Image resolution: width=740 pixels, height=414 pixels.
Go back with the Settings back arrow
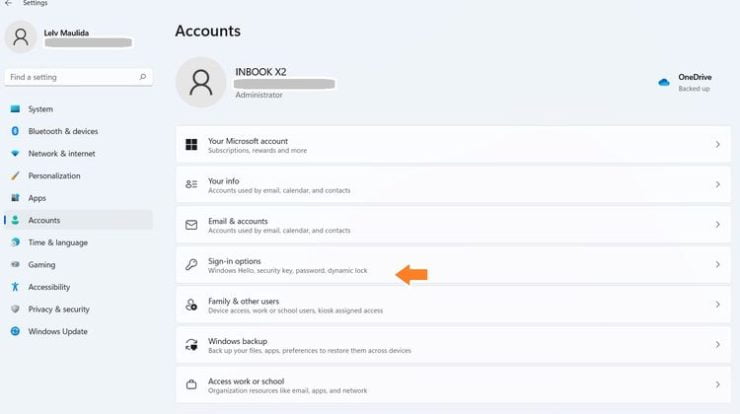click(x=8, y=4)
